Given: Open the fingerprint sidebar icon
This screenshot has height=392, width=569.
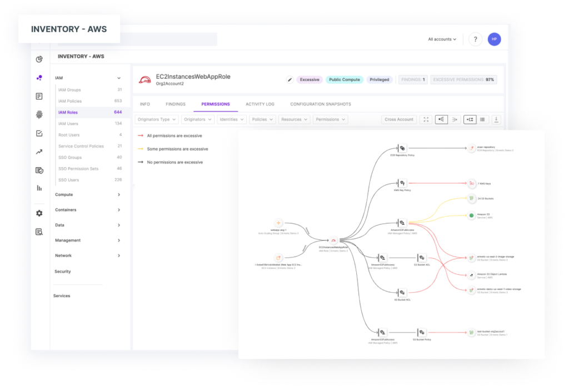Looking at the screenshot, I should coord(39,114).
